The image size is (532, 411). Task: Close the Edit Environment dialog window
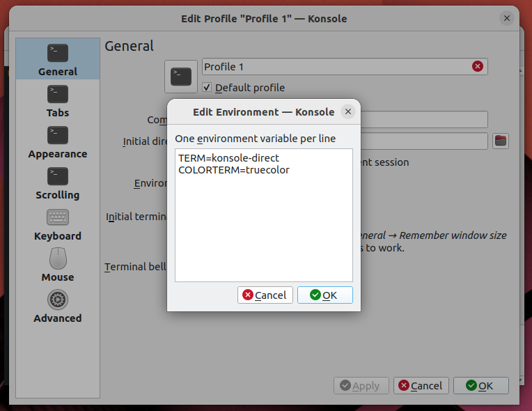point(349,111)
